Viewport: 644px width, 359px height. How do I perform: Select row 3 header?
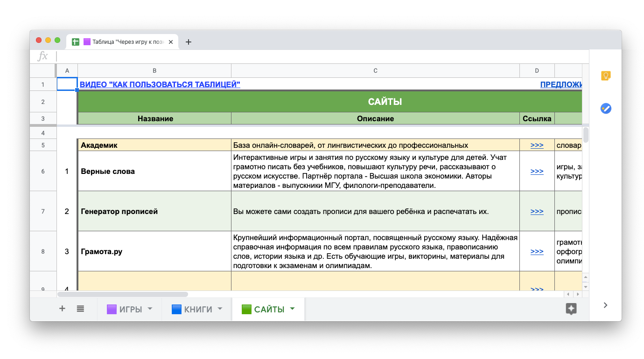[x=43, y=118]
